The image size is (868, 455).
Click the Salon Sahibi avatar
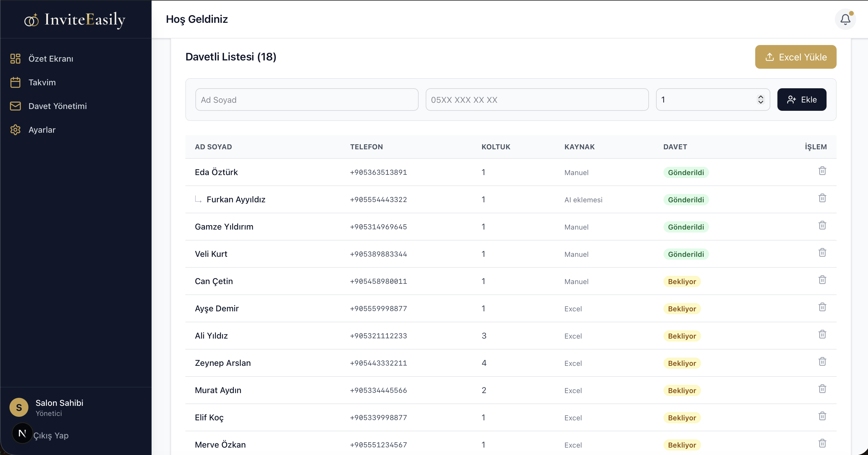pyautogui.click(x=19, y=408)
